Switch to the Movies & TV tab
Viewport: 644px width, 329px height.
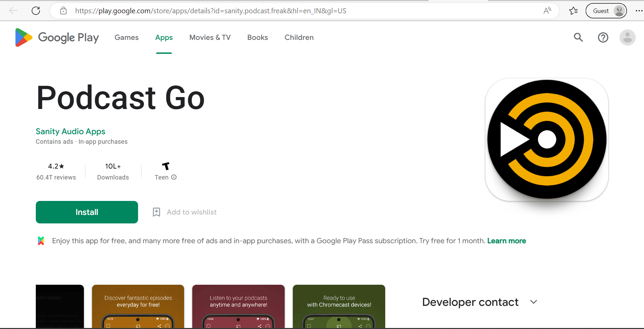pyautogui.click(x=210, y=37)
